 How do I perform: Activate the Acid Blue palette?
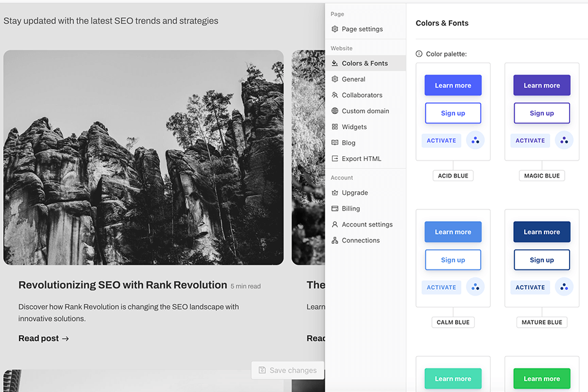click(x=442, y=140)
